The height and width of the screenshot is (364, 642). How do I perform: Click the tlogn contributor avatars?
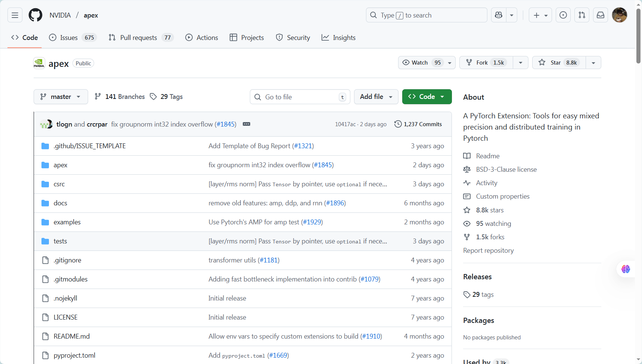(x=46, y=124)
